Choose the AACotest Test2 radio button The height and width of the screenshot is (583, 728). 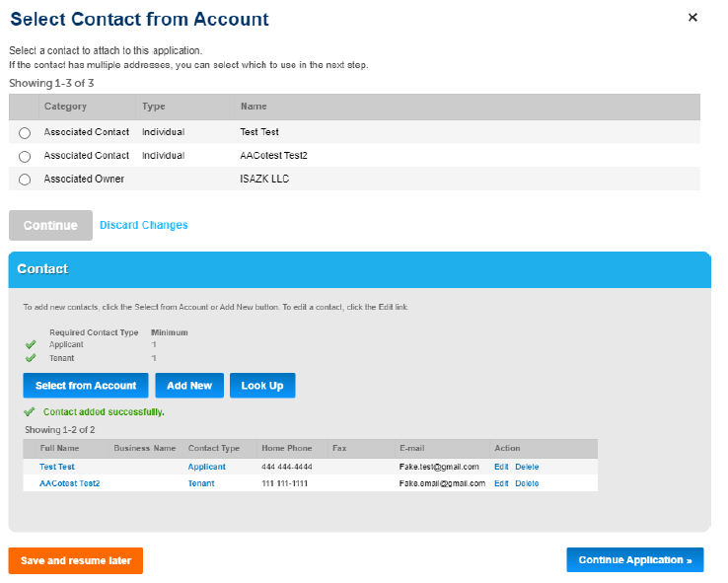click(x=25, y=157)
